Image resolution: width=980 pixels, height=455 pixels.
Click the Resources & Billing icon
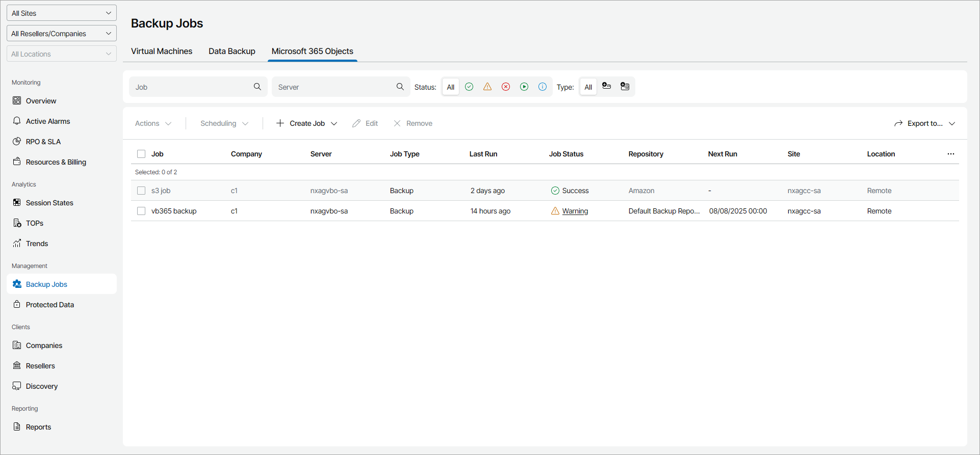click(x=17, y=162)
